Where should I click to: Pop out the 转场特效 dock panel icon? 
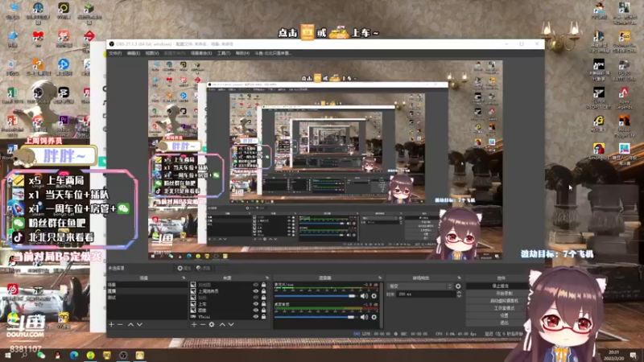pyautogui.click(x=459, y=278)
